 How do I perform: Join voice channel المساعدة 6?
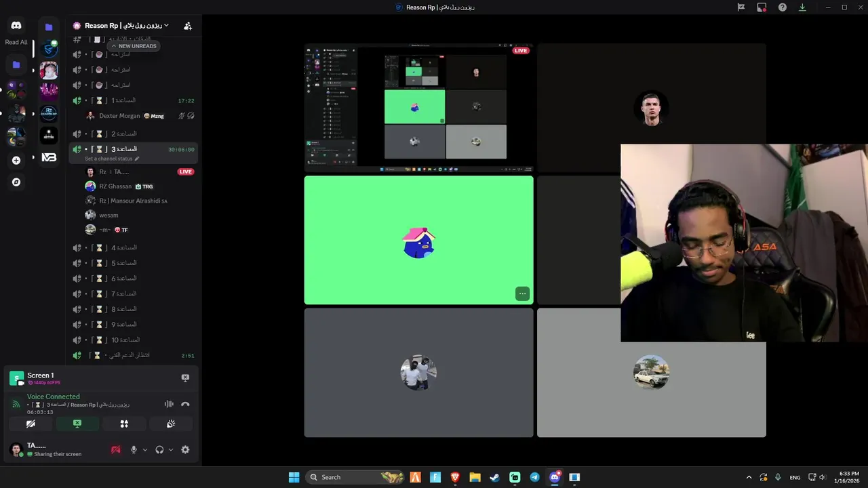(x=134, y=279)
